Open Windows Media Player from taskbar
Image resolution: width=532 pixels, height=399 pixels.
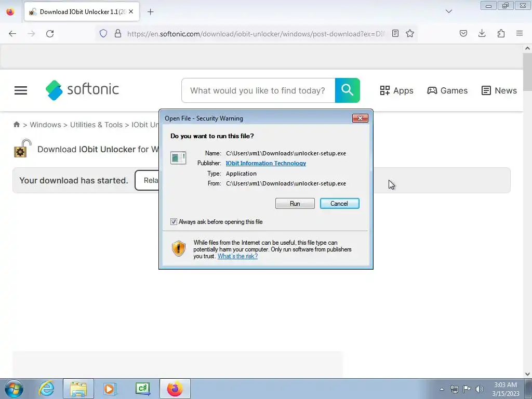pyautogui.click(x=110, y=389)
